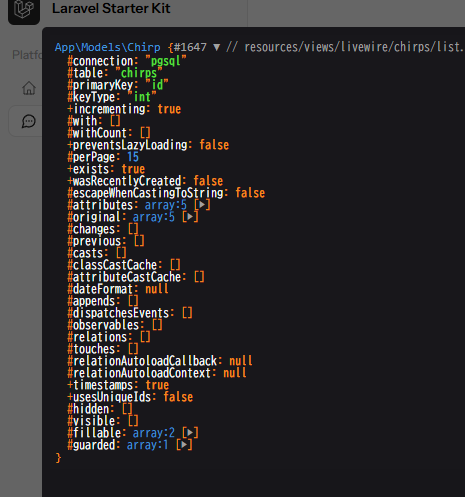Viewport: 465px width, 497px height.
Task: Click the perPage value 15
Action: pyautogui.click(x=133, y=157)
